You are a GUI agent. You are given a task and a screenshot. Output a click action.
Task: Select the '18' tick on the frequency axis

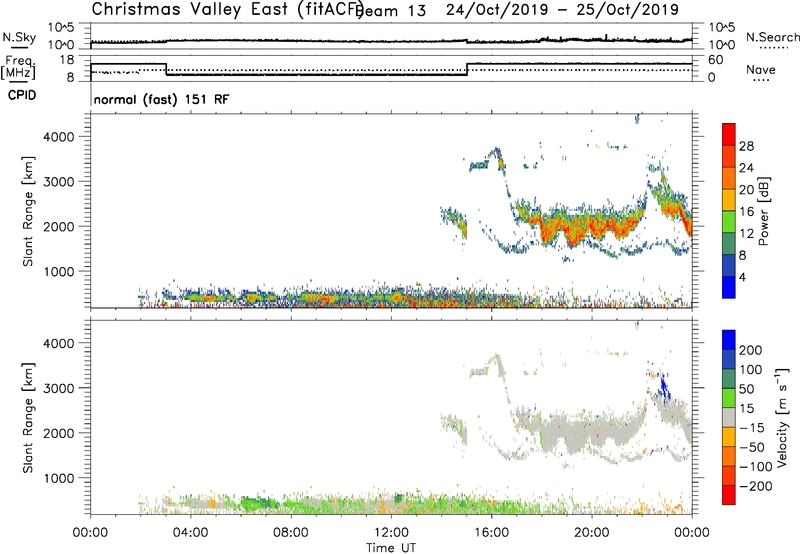click(x=68, y=60)
